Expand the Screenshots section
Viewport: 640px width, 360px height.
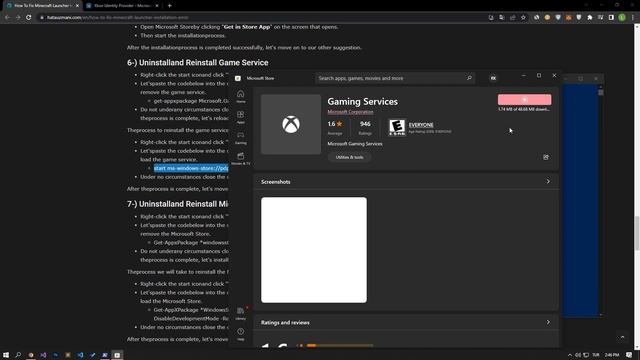(548, 182)
